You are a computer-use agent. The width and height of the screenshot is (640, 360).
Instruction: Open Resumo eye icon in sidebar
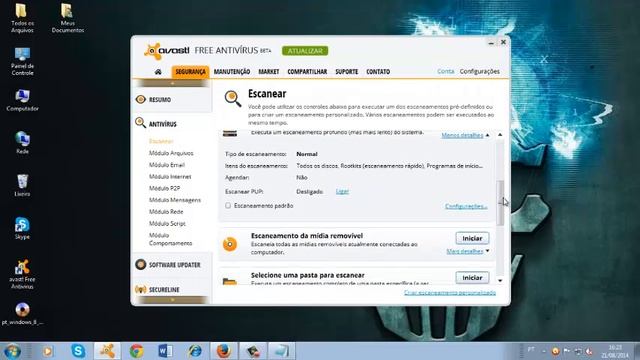point(140,99)
